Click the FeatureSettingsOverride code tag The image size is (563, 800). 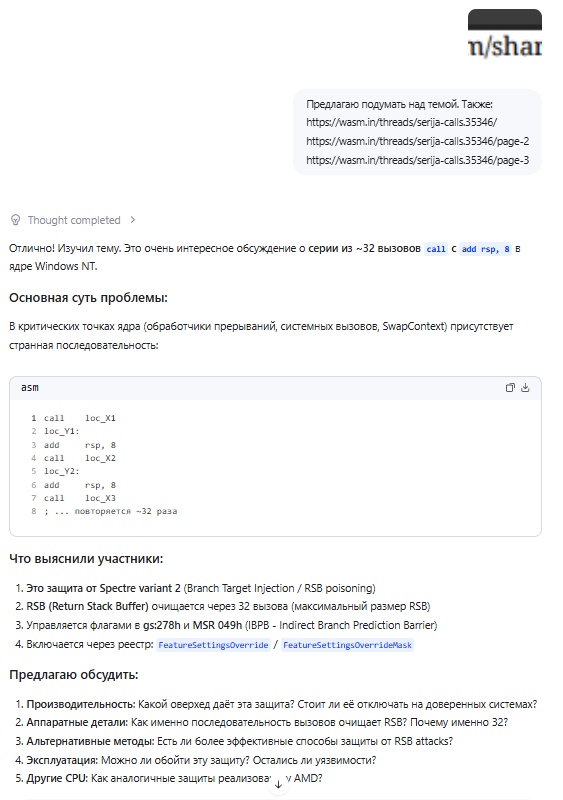click(213, 645)
